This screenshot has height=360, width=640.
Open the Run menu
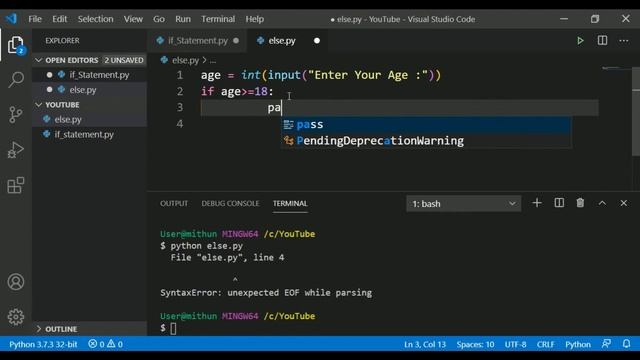pos(183,19)
